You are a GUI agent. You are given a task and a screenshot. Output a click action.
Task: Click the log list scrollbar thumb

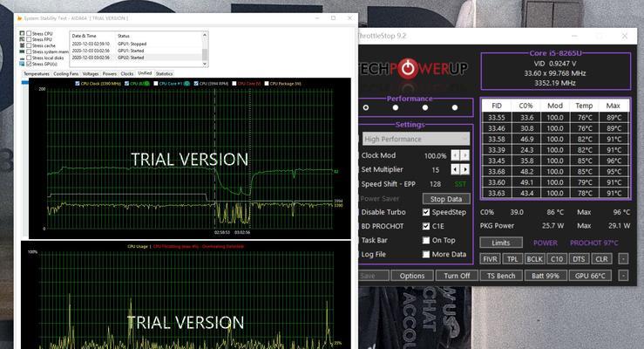(205, 54)
